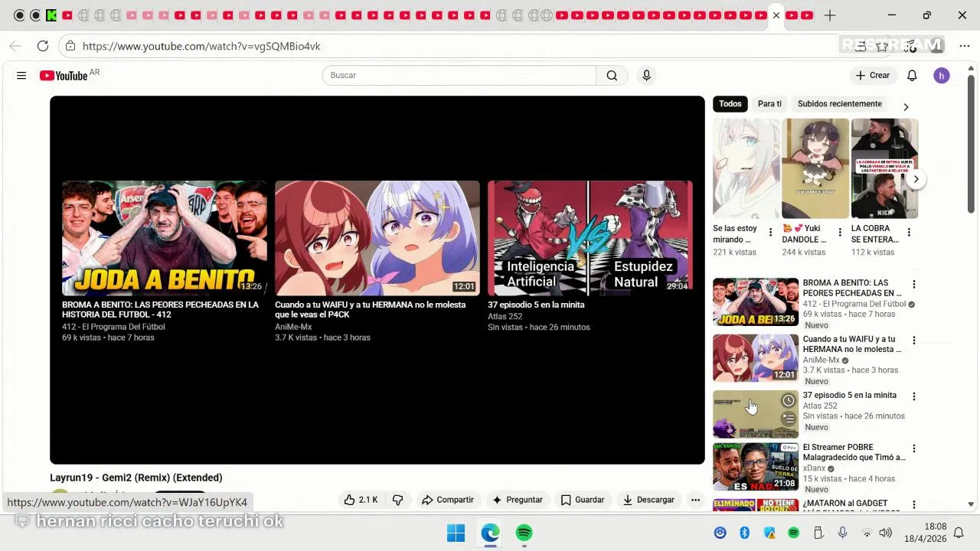Click the Preguntar button
This screenshot has height=551, width=980.
click(517, 500)
